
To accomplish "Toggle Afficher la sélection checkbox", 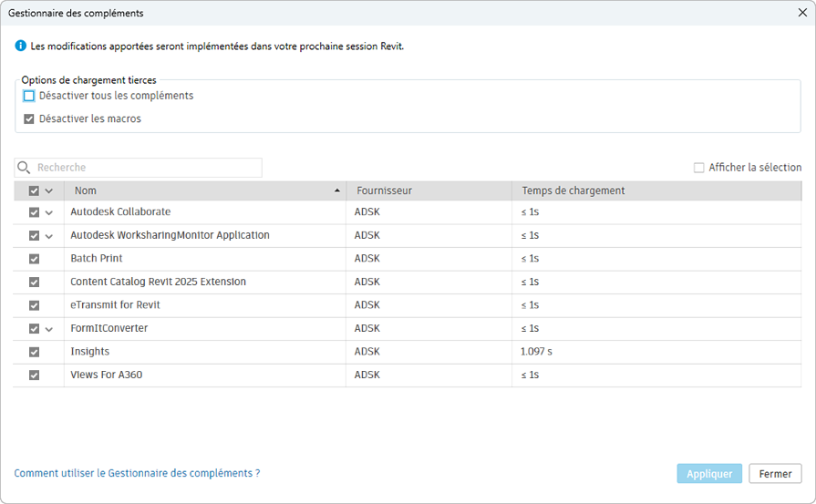I will point(699,168).
